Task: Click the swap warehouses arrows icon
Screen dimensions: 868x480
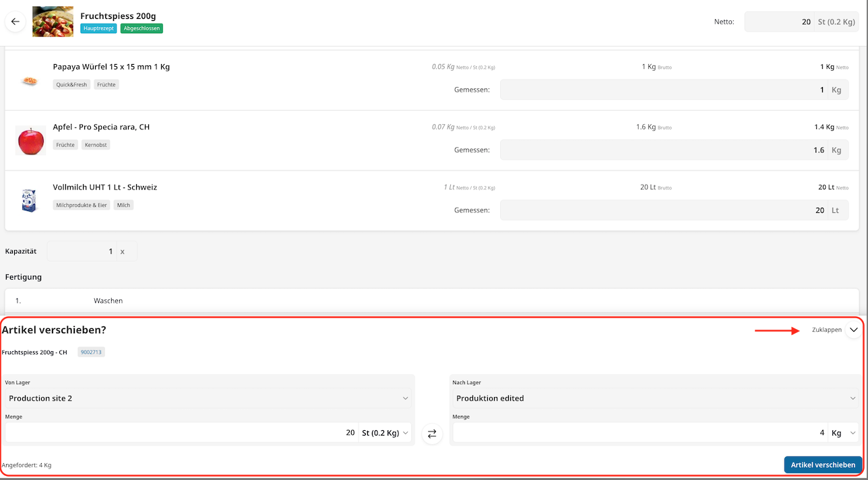Action: 432,433
